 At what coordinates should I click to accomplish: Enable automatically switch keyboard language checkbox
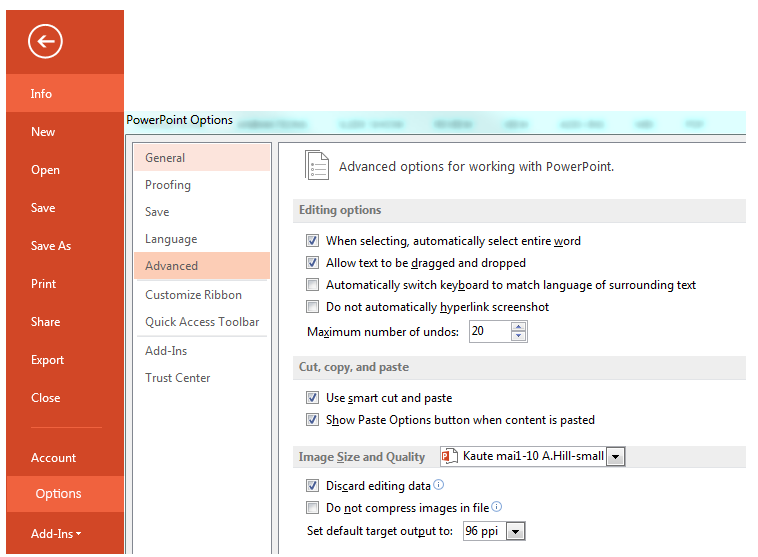(312, 284)
